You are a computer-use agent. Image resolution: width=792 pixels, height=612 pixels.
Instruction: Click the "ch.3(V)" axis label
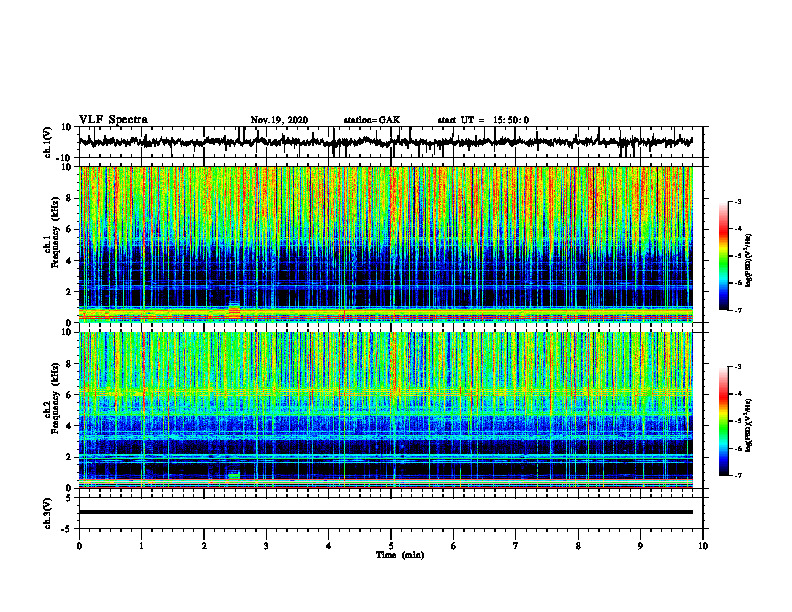(48, 513)
